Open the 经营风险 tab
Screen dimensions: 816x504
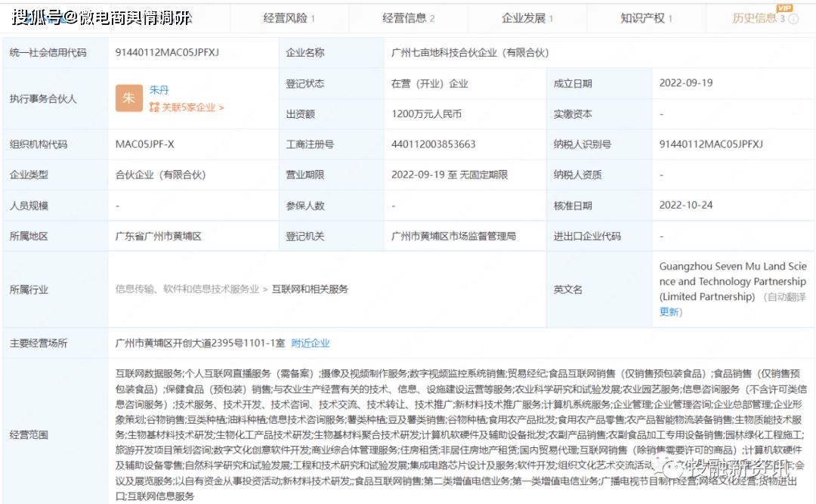[x=289, y=18]
